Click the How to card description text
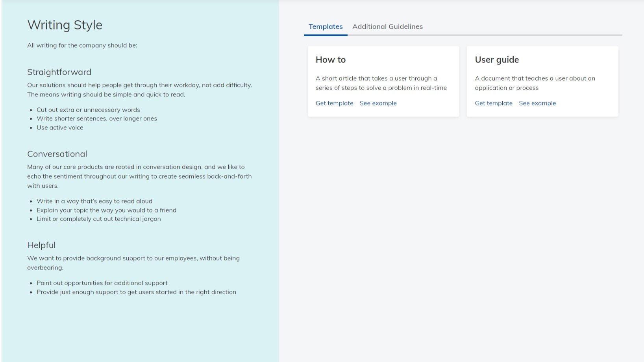644x362 pixels. [381, 83]
